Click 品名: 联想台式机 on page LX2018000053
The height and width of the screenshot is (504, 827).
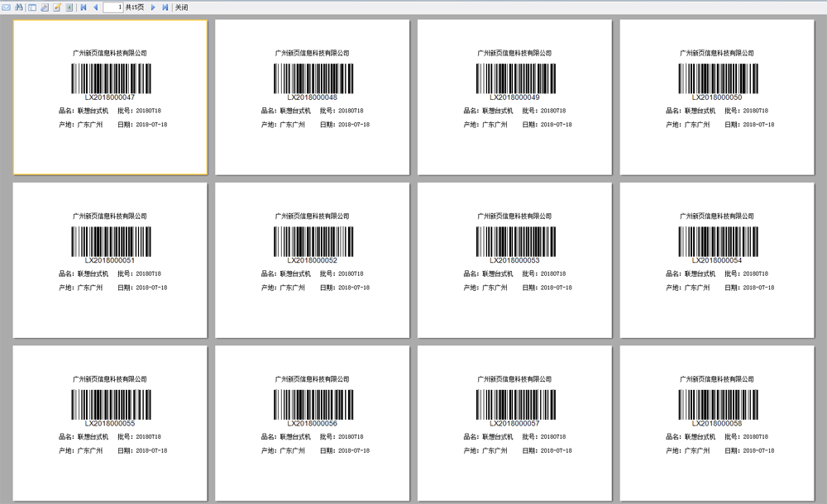pyautogui.click(x=489, y=273)
